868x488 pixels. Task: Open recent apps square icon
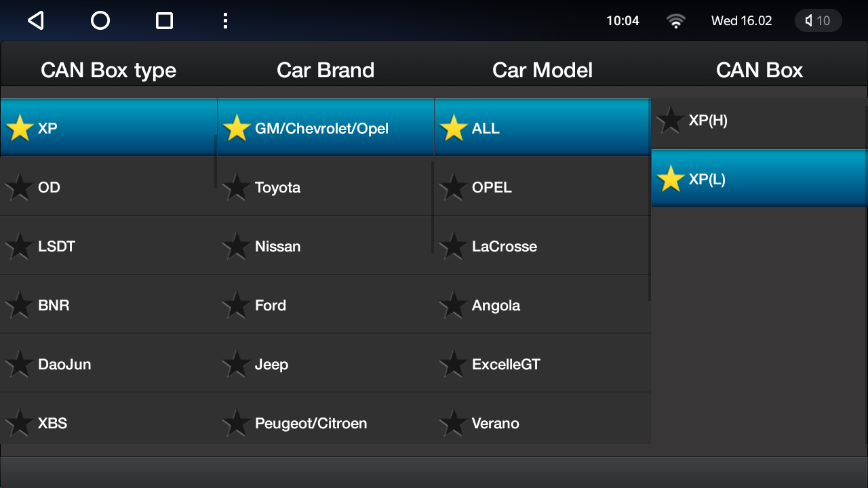click(x=164, y=21)
